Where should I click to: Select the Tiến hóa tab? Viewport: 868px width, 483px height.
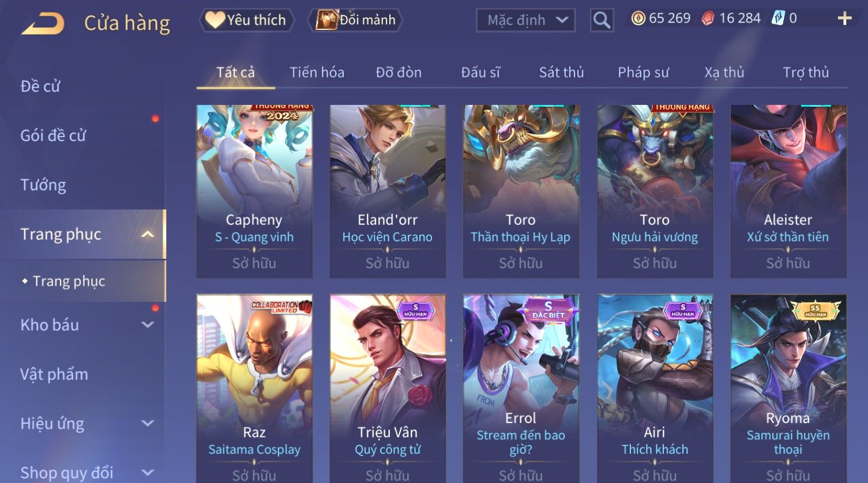[x=317, y=72]
